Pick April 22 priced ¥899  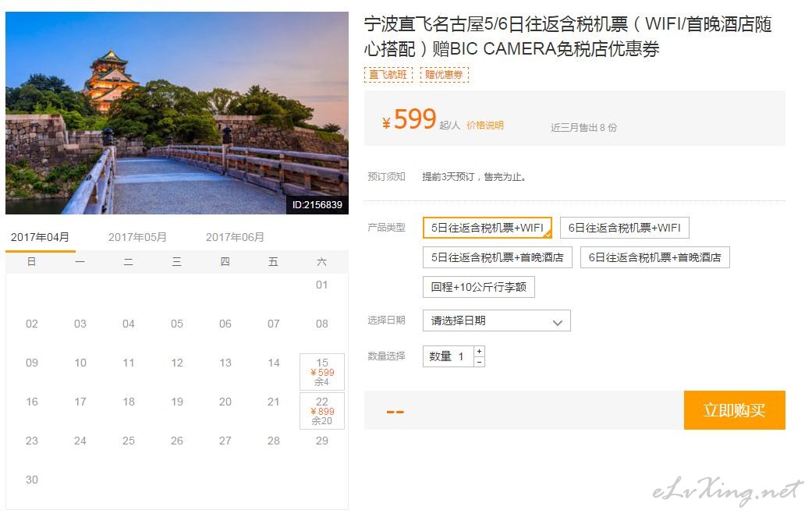[322, 411]
